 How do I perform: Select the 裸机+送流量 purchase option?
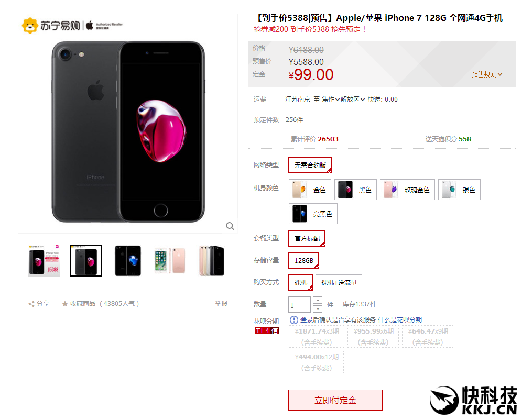[339, 282]
